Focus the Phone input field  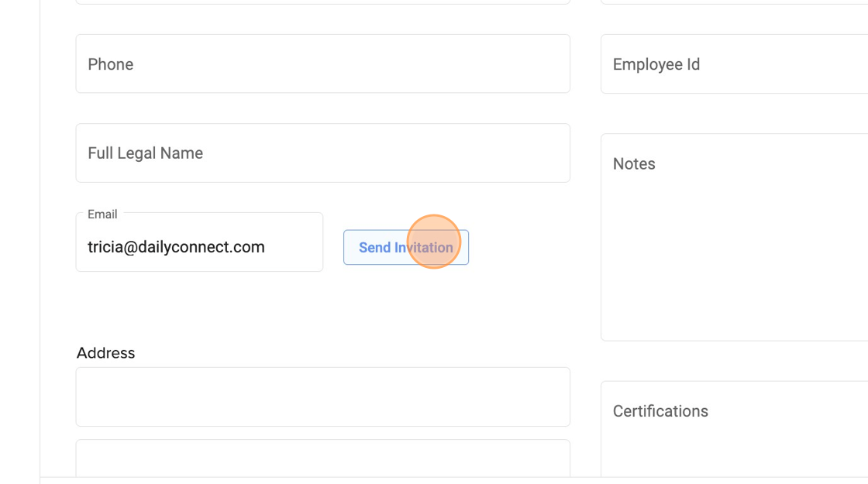[x=322, y=64]
